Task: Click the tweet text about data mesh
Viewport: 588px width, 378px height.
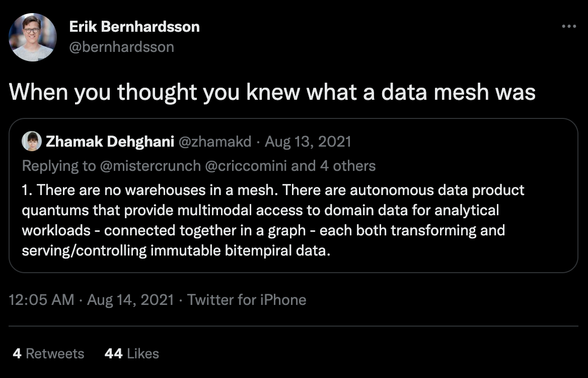Action: click(272, 92)
